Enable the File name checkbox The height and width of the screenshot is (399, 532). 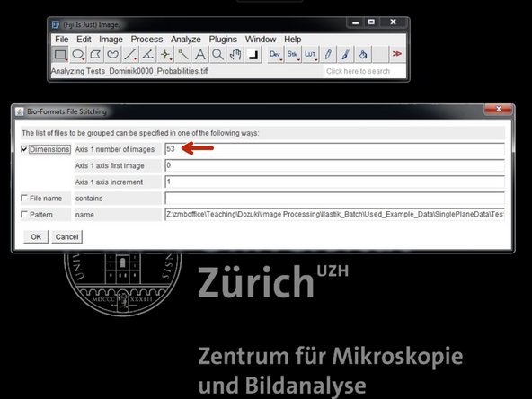click(x=24, y=198)
